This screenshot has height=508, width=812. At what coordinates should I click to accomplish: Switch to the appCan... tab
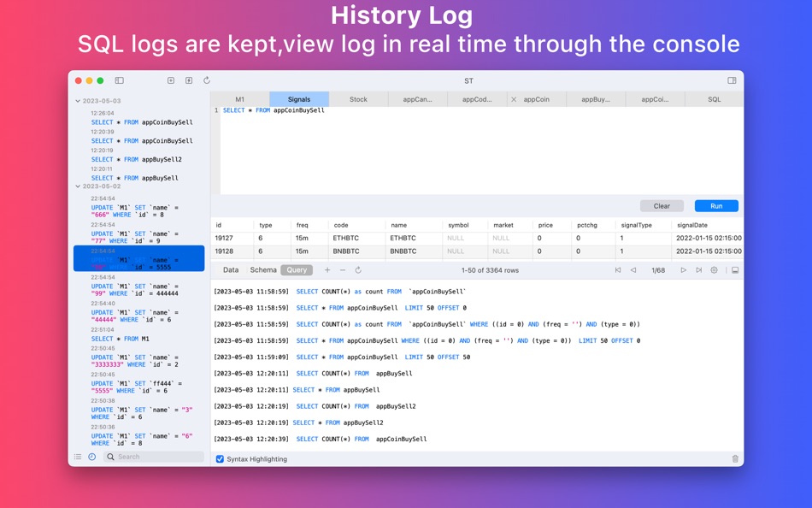tap(418, 99)
